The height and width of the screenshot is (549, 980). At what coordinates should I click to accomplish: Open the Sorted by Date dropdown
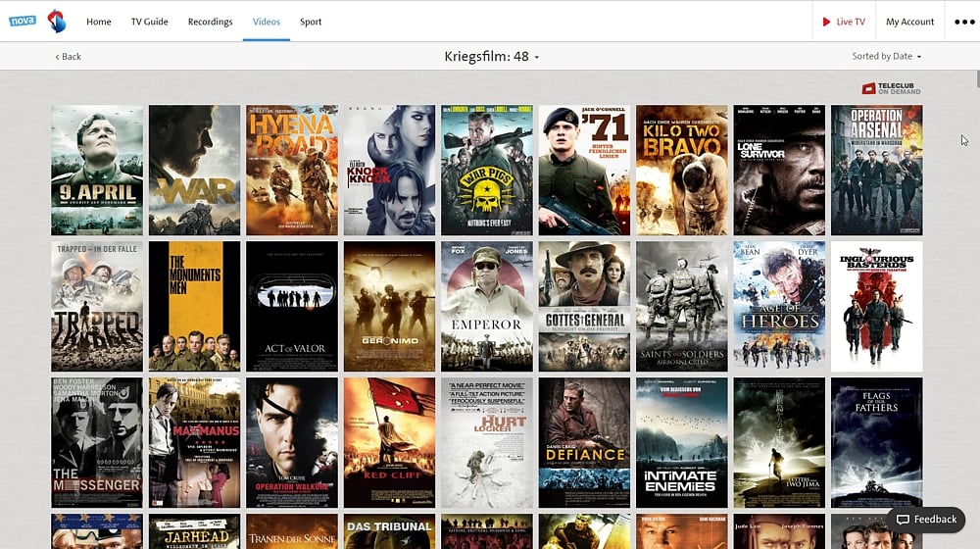(x=886, y=56)
